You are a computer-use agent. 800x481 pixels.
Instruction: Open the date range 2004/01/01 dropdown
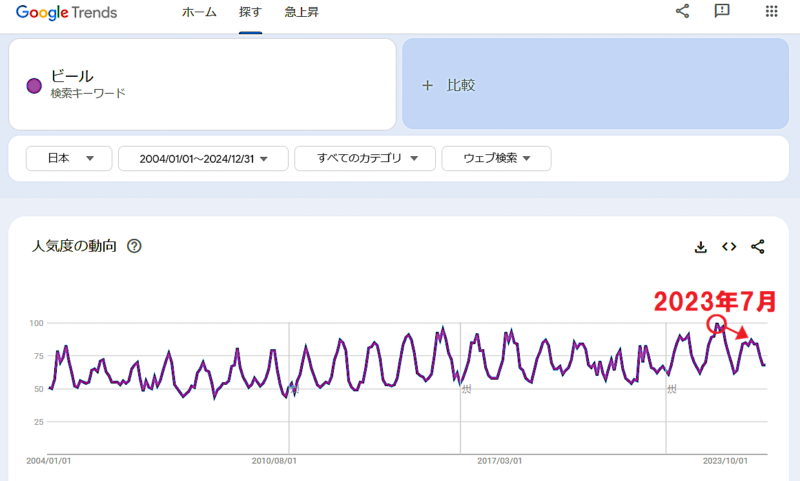[x=203, y=158]
